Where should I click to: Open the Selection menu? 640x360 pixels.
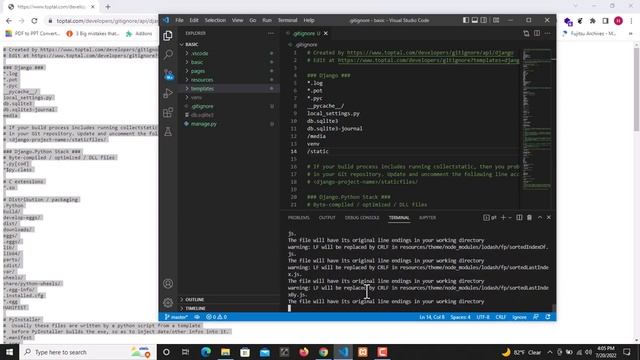[215, 20]
